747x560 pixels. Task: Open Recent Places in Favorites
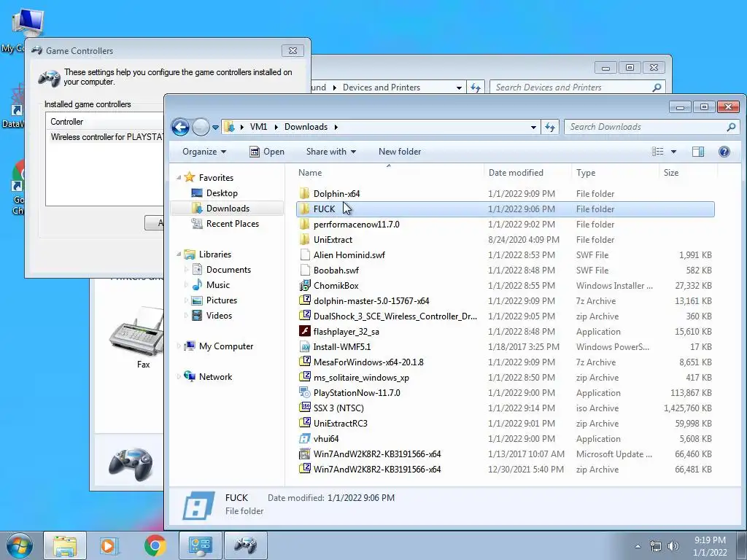(232, 223)
